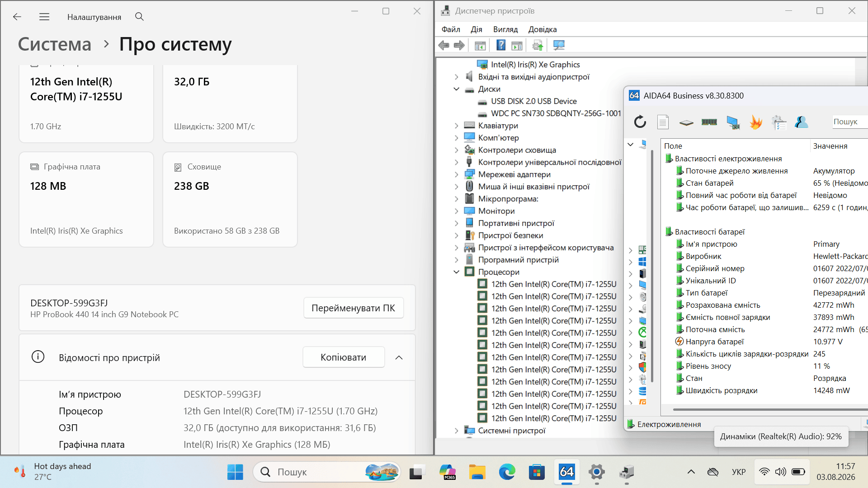This screenshot has width=868, height=488.
Task: Click the Device Manager help question icon
Action: [501, 45]
